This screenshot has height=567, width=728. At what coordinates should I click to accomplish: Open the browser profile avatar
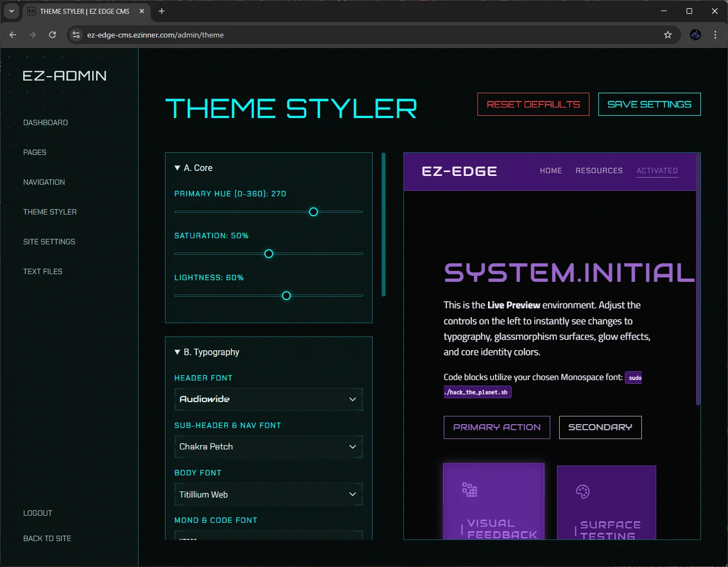tap(695, 35)
